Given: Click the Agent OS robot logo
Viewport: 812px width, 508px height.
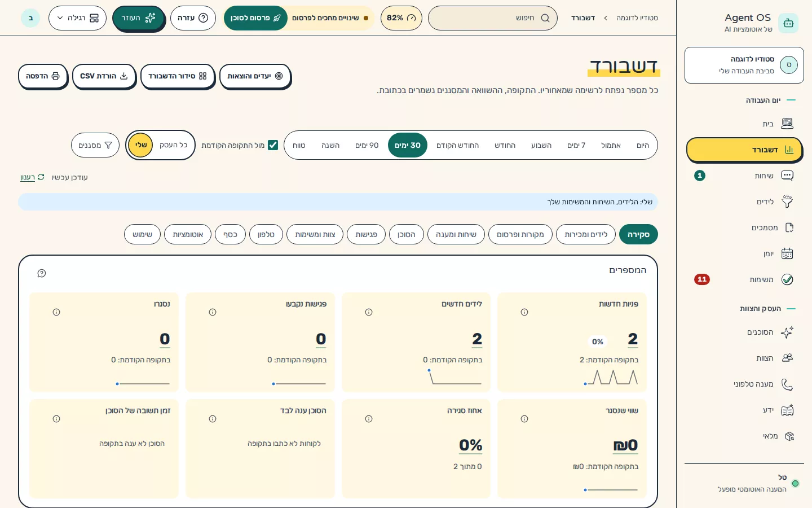Looking at the screenshot, I should point(788,23).
